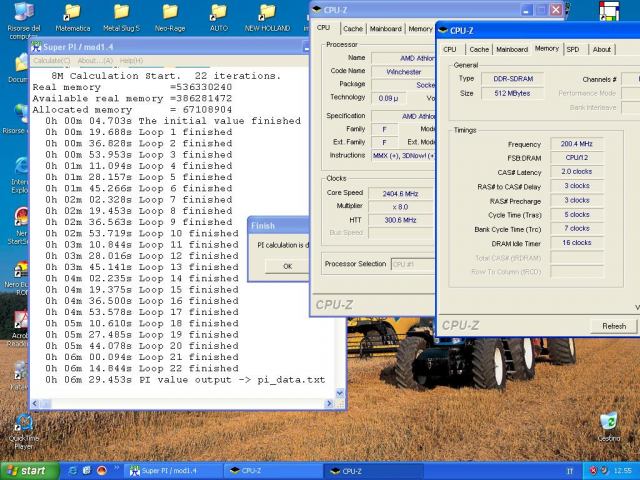Screen dimensions: 640x480
Task: Open the Neo-Rage folder icon
Action: point(170,18)
